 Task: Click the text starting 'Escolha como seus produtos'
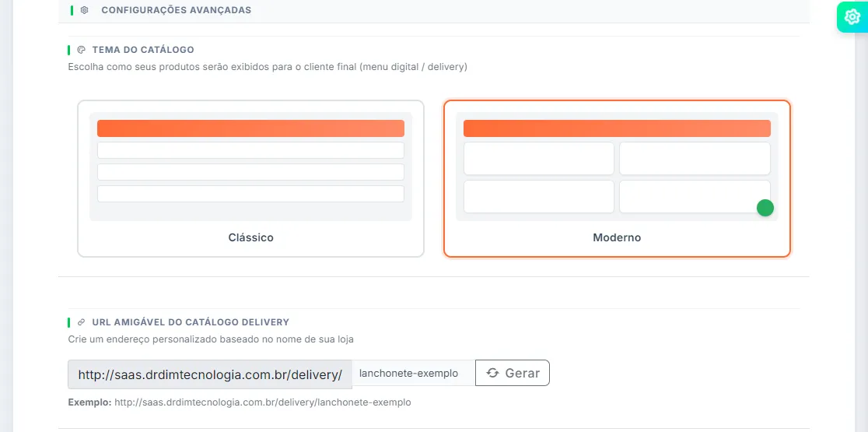point(268,67)
